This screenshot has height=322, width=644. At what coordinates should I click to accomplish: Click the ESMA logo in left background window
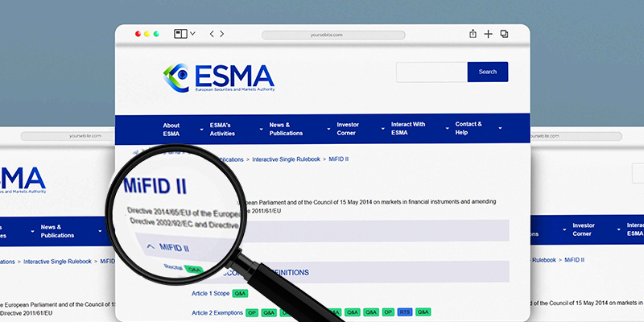[x=23, y=180]
